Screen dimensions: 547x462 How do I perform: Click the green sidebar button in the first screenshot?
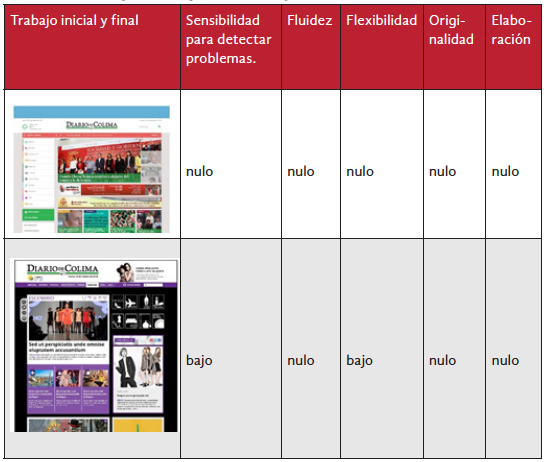(x=38, y=215)
